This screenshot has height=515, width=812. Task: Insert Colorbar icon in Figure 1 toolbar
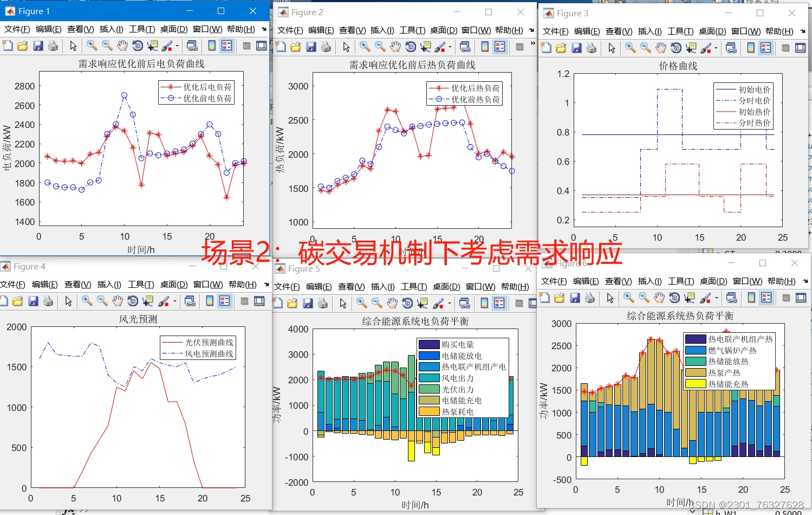coord(212,46)
